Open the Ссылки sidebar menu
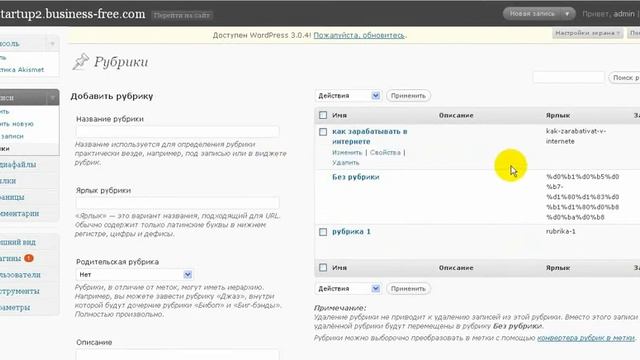This screenshot has height=360, width=640. [8, 181]
